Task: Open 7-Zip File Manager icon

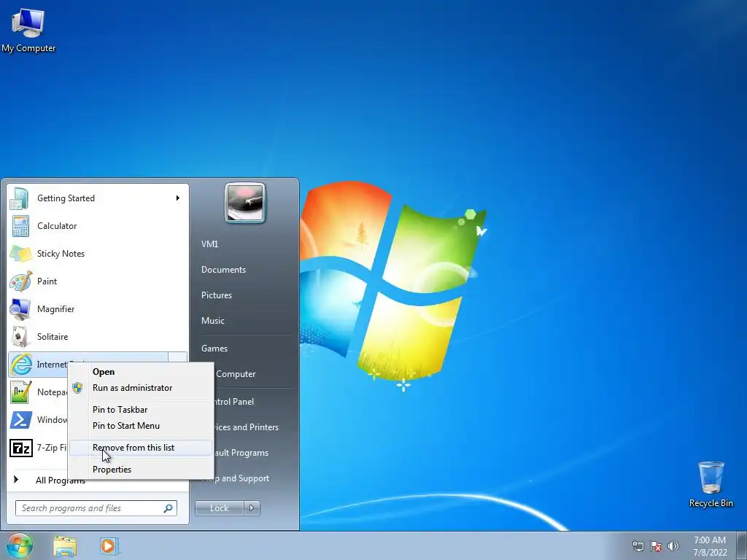Action: click(x=20, y=448)
